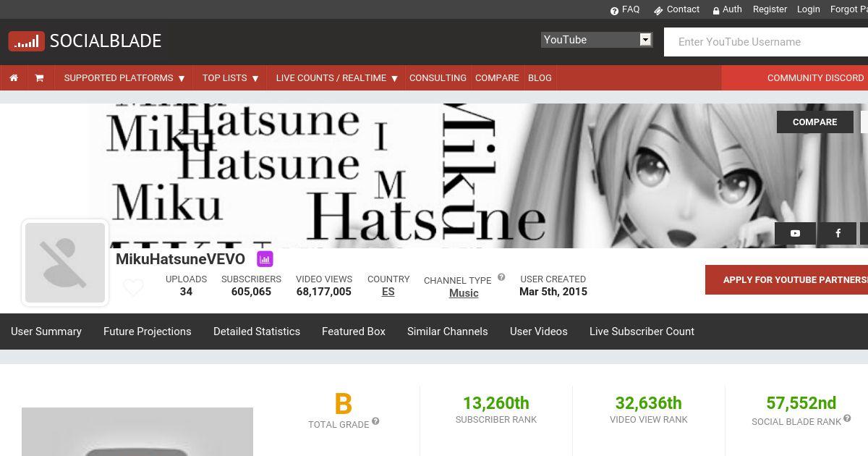Click the Register link

770,9
